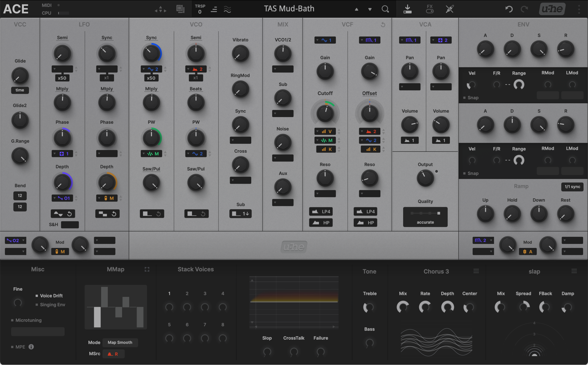Click the preset search magnifier icon

385,9
